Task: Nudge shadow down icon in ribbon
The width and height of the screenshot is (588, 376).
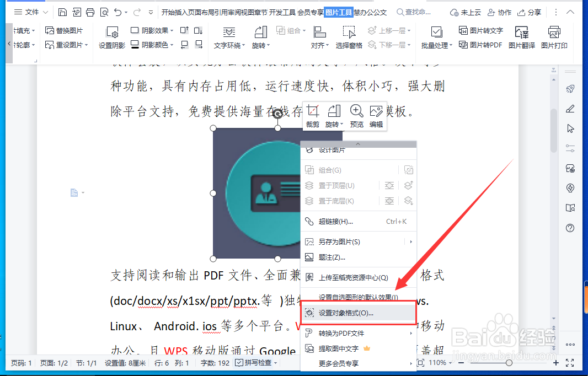Action: point(199,30)
